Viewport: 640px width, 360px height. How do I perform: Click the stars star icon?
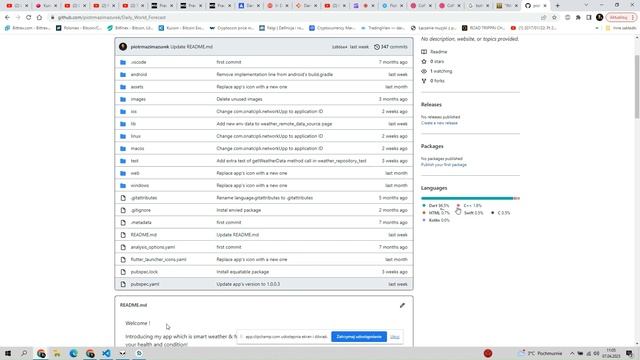point(424,61)
